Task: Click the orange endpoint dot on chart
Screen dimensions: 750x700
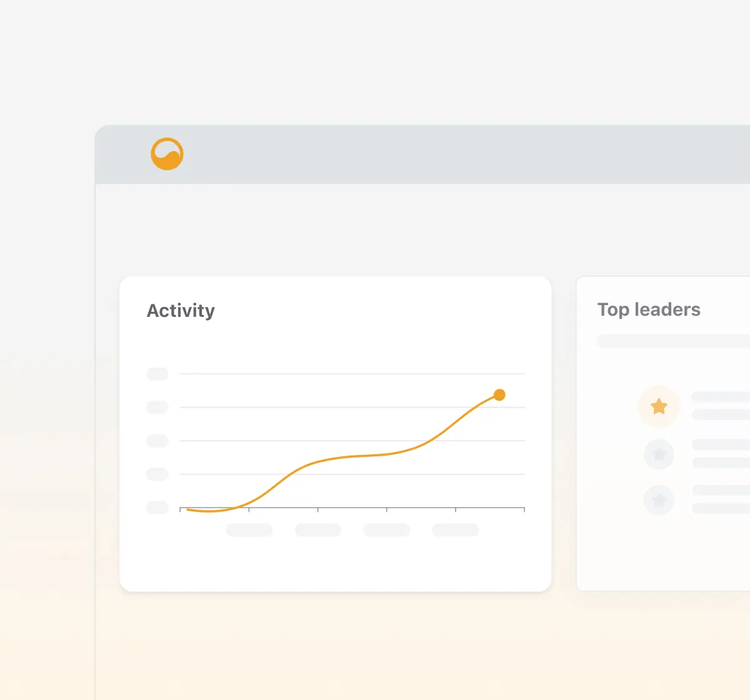Action: coord(499,395)
